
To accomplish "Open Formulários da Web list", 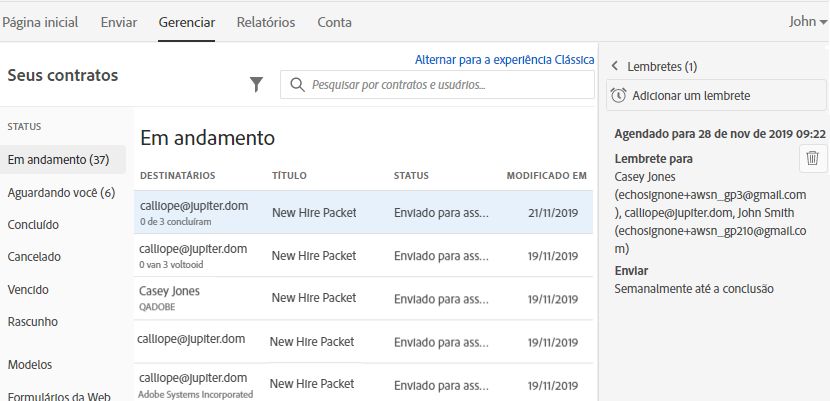I will tap(59, 396).
